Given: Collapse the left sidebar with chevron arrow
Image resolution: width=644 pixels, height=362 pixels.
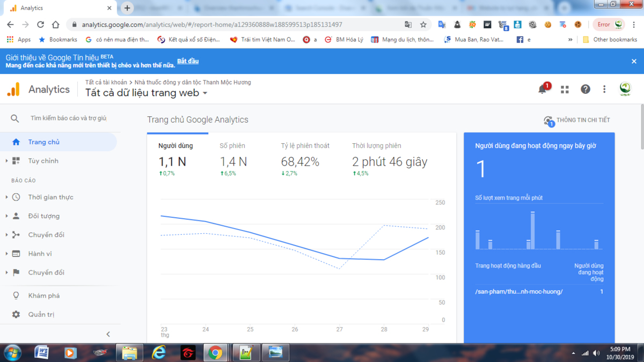Looking at the screenshot, I should (x=108, y=334).
